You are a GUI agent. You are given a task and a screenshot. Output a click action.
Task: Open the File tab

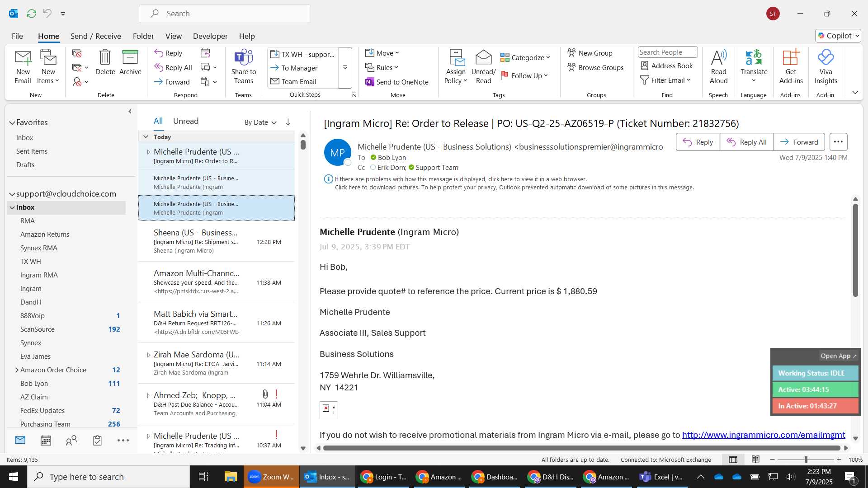17,36
